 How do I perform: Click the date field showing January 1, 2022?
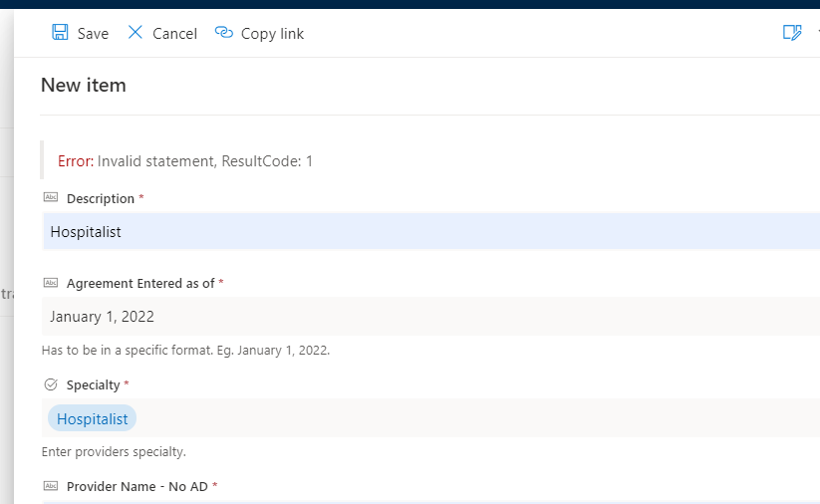(x=399, y=317)
